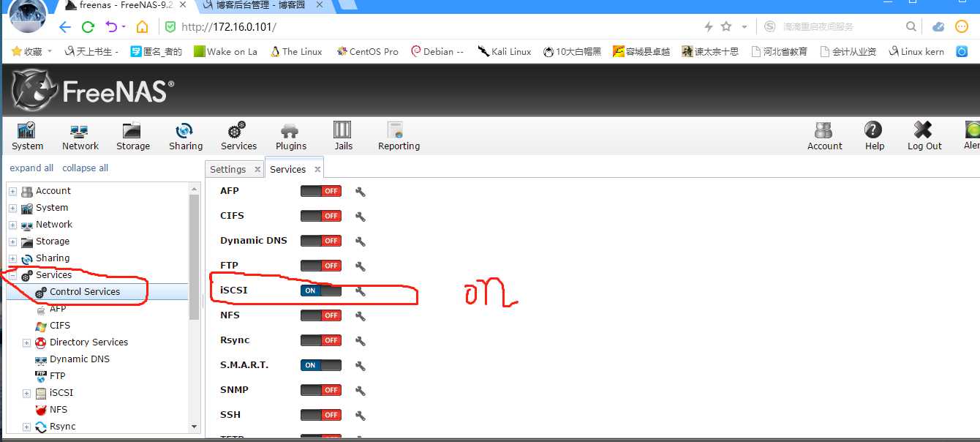980x442 pixels.
Task: Configure NFS via wrench icon
Action: click(x=360, y=316)
